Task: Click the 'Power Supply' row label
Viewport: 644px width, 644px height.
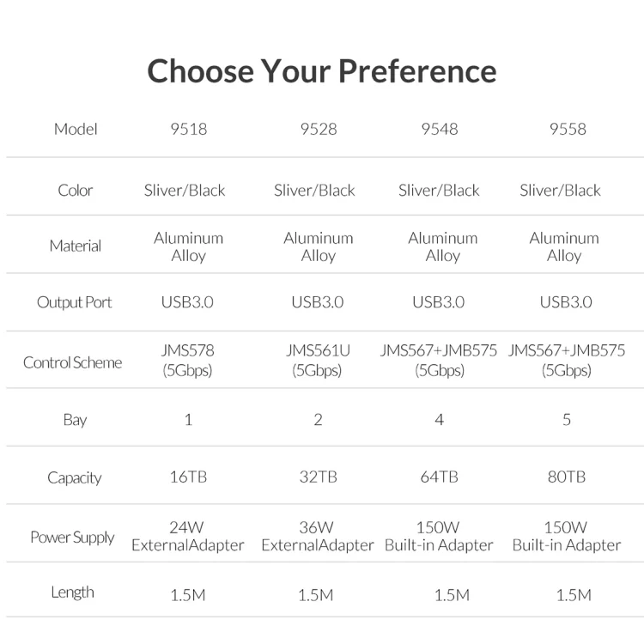Action: click(x=73, y=538)
